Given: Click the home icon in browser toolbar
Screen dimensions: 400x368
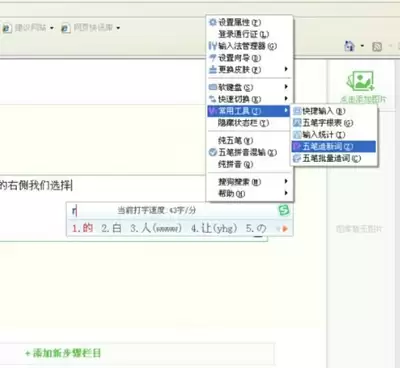Looking at the screenshot, I should [x=349, y=46].
